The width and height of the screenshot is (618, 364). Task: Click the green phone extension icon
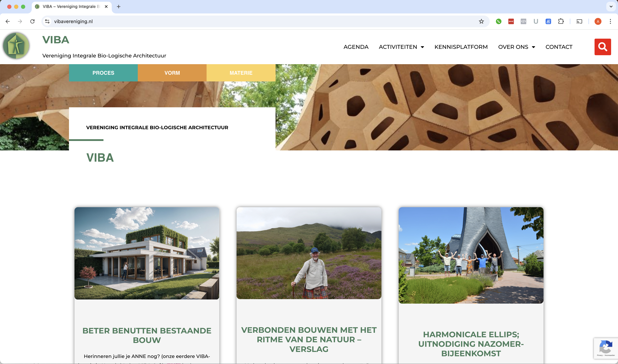click(x=498, y=21)
